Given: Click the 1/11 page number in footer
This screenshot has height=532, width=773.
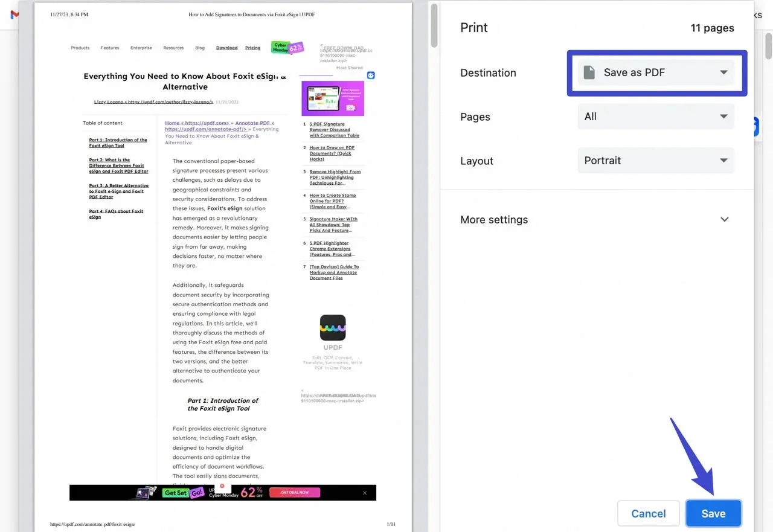Looking at the screenshot, I should [x=391, y=524].
